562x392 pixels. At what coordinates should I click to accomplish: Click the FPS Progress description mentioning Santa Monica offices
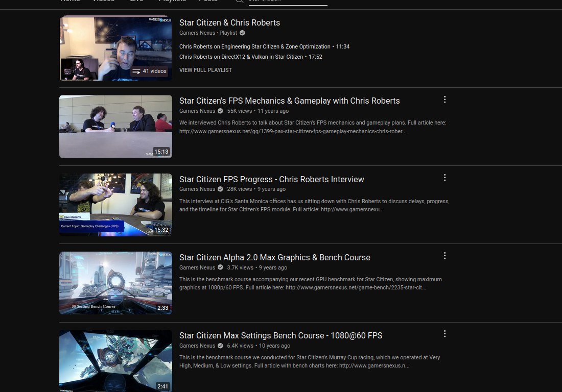314,206
